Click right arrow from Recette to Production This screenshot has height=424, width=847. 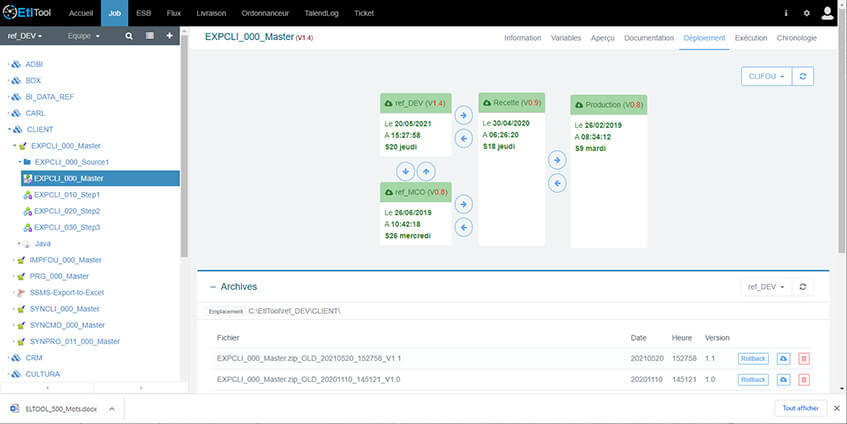click(557, 160)
